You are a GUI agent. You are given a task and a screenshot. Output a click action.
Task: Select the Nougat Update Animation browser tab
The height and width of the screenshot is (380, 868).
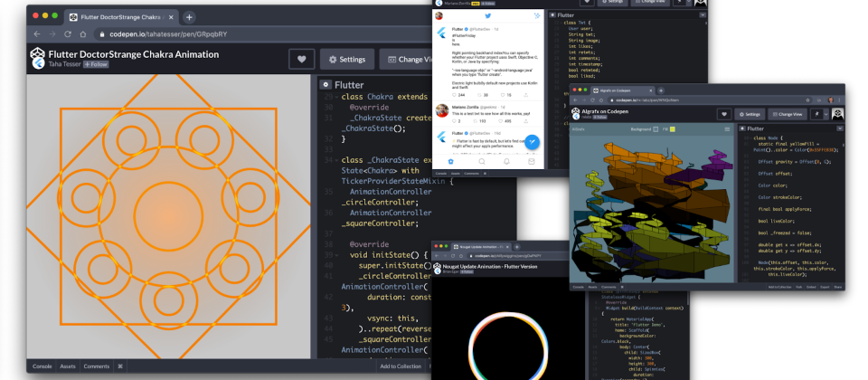coord(481,247)
